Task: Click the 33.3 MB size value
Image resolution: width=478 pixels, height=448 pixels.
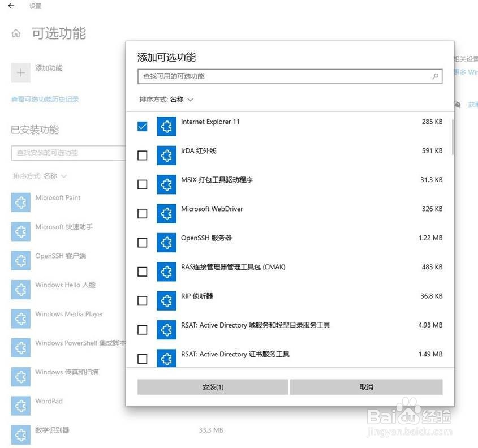Action: tap(211, 430)
